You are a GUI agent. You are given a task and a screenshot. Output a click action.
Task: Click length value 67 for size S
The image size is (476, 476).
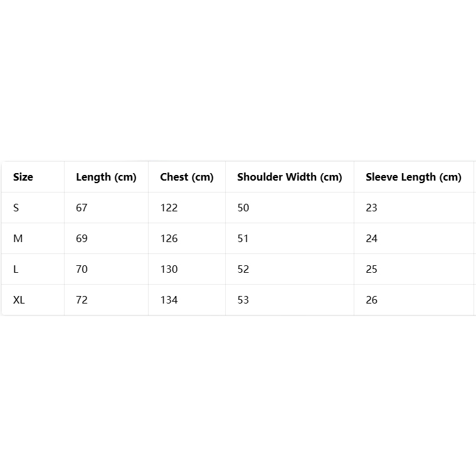click(82, 208)
